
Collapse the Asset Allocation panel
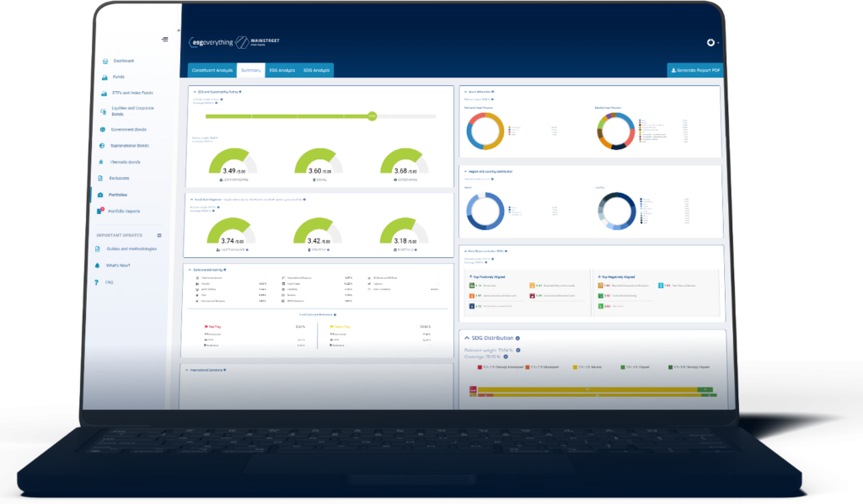[x=463, y=90]
